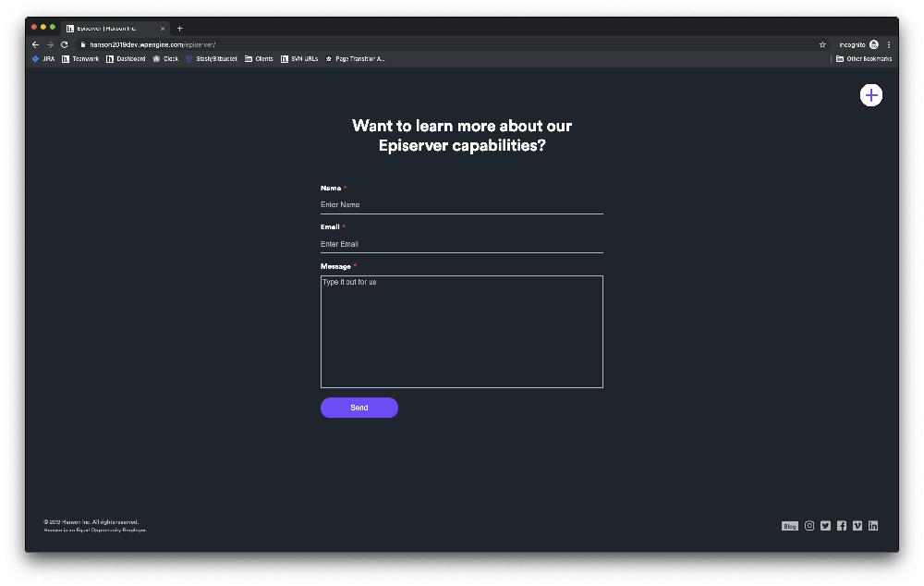Expand the Other Bookmarks folder
The image size is (924, 586).
click(864, 59)
